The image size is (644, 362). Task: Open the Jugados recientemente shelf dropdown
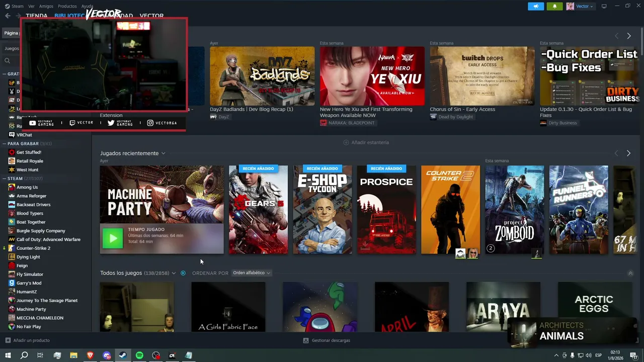[163, 153]
